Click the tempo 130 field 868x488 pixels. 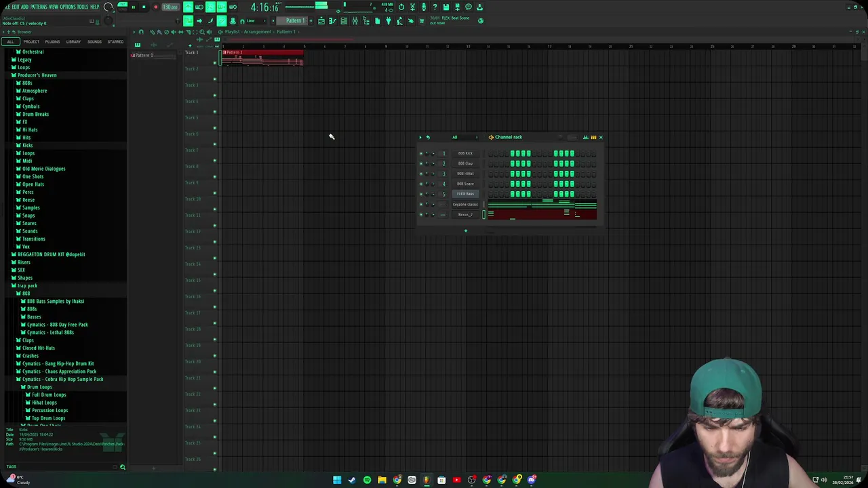[170, 7]
